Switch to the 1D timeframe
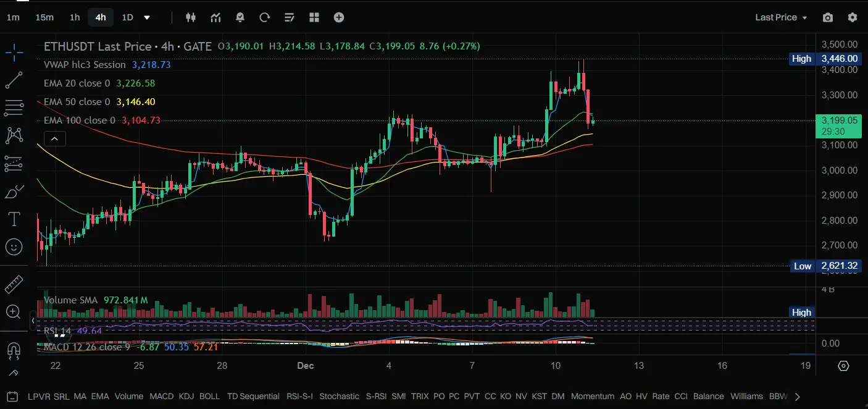The height and width of the screenshot is (409, 868). pyautogui.click(x=127, y=17)
